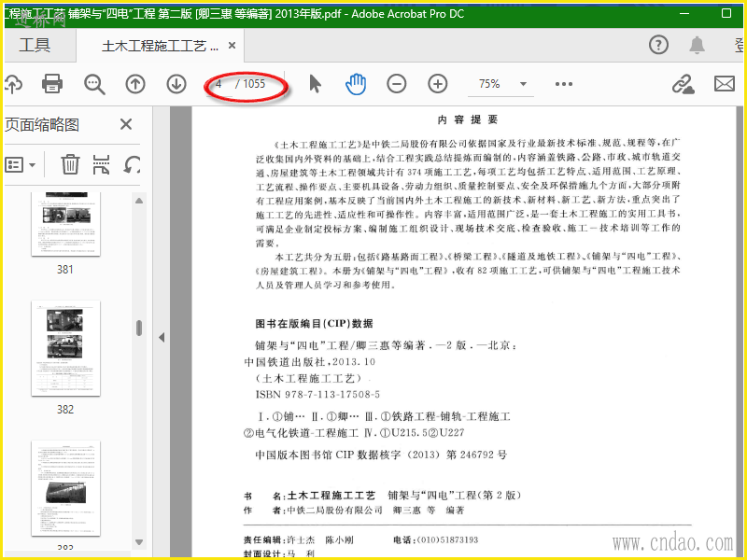Open the 工具 (Tools) tab
This screenshot has height=560, width=747.
pos(35,45)
